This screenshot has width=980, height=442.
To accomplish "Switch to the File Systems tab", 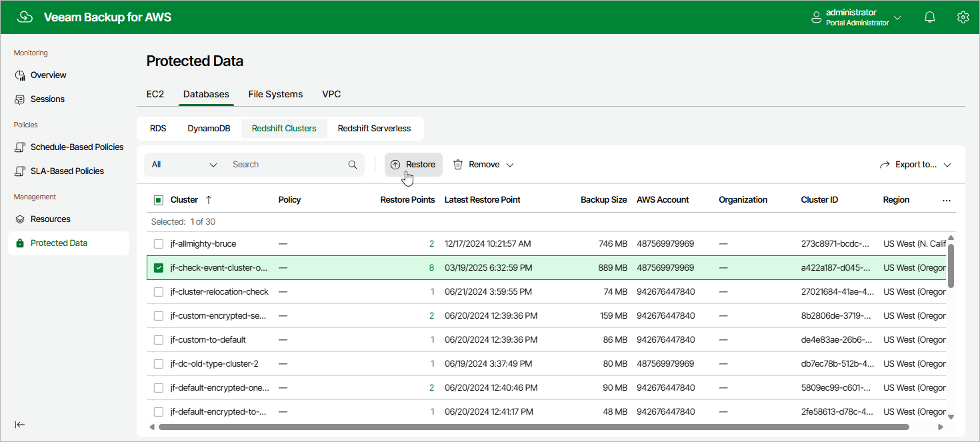I will [275, 94].
